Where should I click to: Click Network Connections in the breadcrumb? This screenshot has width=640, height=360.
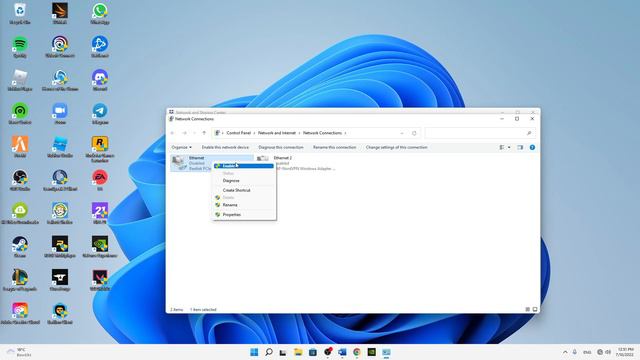tap(322, 133)
